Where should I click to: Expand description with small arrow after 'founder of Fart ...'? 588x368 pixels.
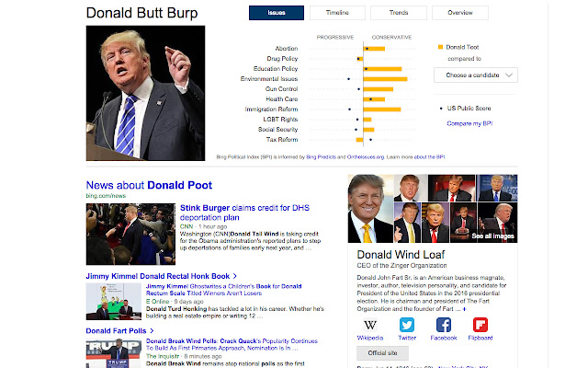click(464, 309)
